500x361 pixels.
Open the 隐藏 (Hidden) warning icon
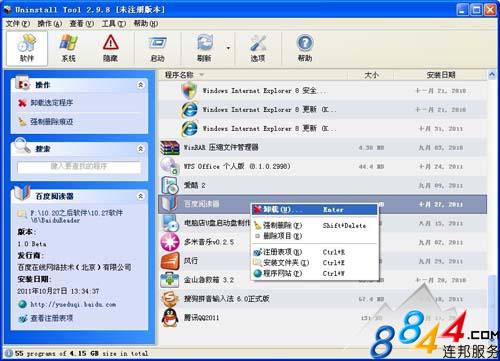(x=110, y=48)
